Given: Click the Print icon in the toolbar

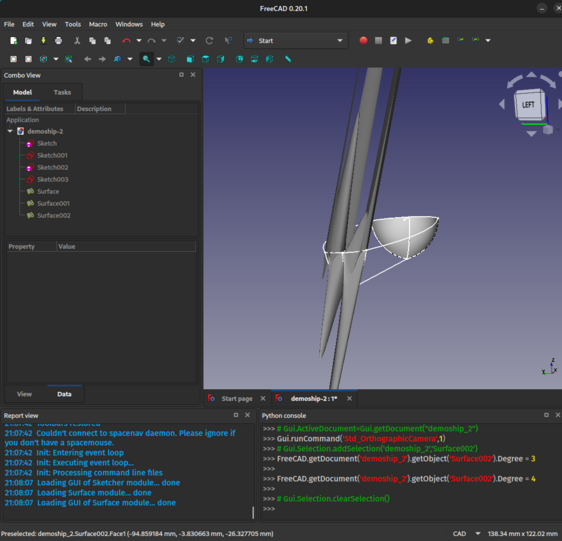Looking at the screenshot, I should [x=58, y=41].
